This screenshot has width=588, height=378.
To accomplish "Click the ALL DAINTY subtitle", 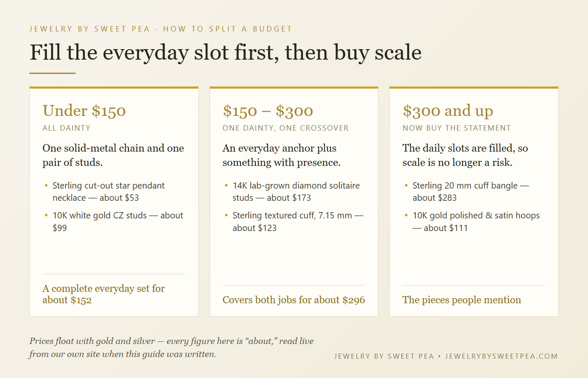I will [x=66, y=128].
